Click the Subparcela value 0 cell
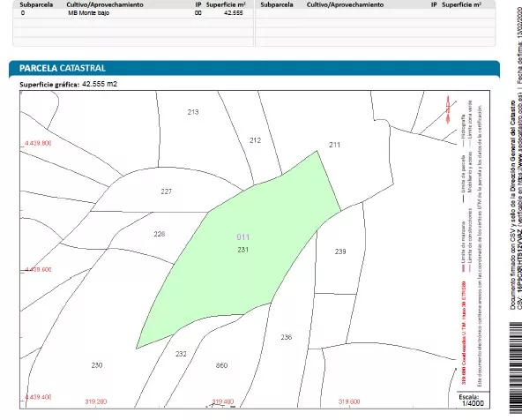The image size is (522, 420). point(23,13)
